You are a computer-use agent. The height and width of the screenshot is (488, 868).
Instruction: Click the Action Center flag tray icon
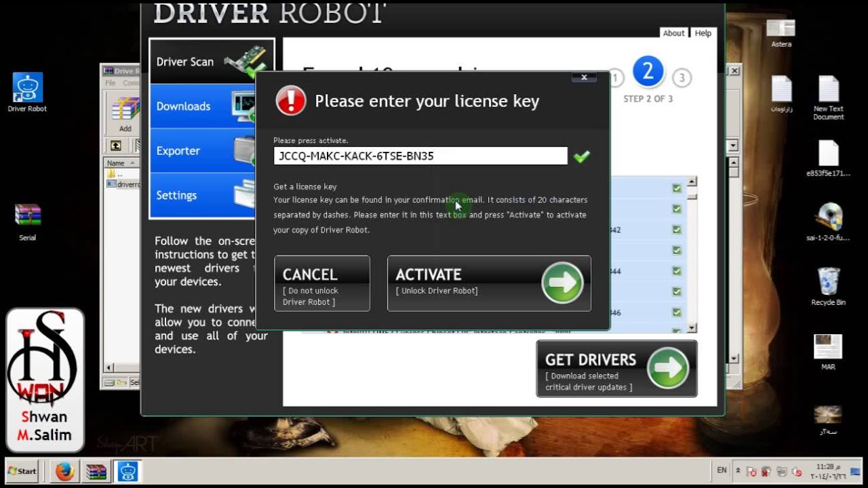[752, 471]
